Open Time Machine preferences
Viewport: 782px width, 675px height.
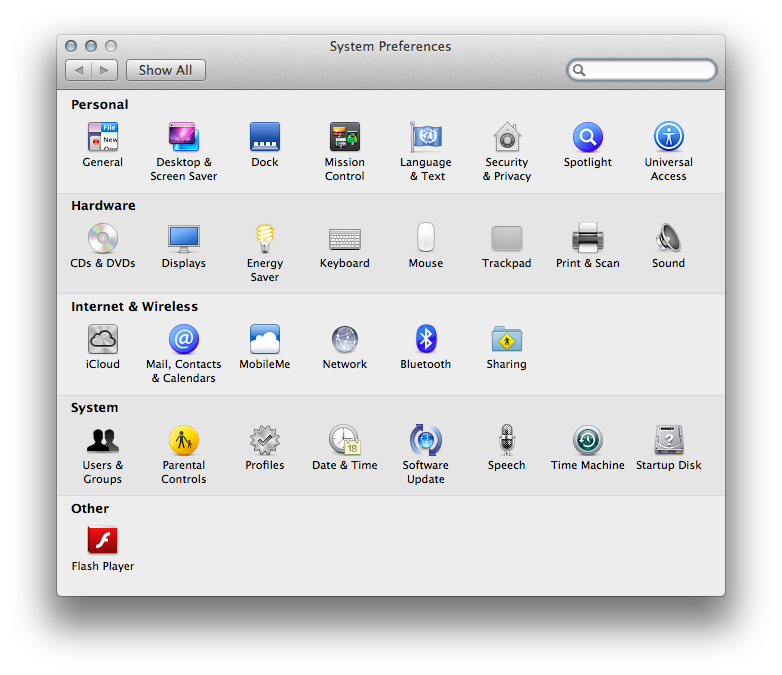tap(587, 441)
